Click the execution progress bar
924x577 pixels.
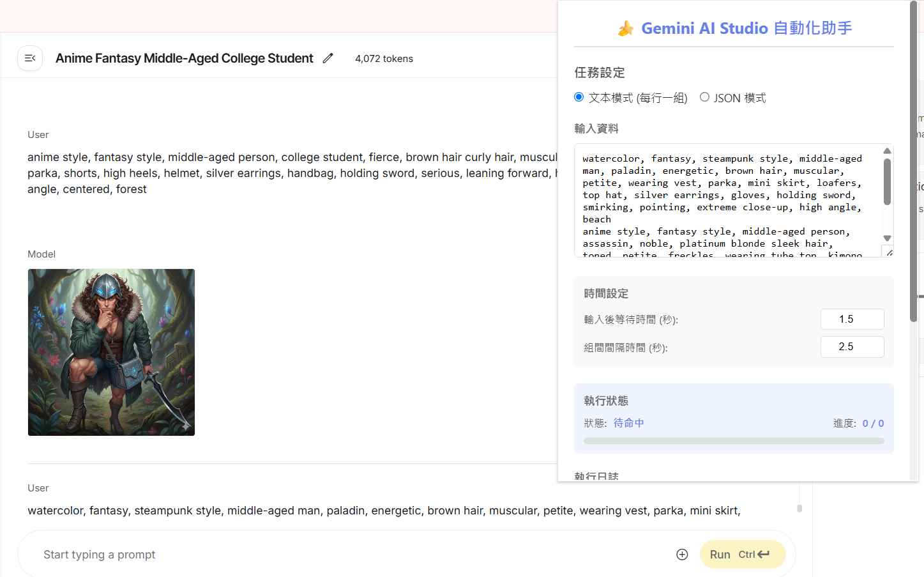tap(733, 441)
